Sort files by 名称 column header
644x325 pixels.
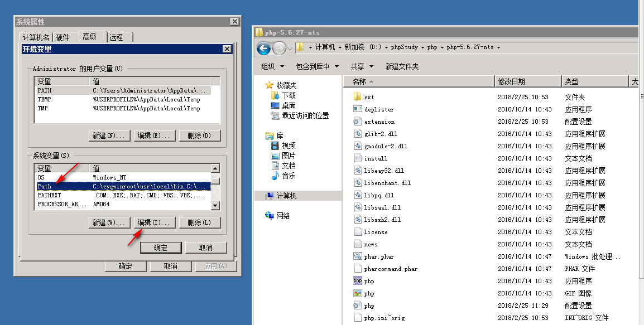[419, 81]
